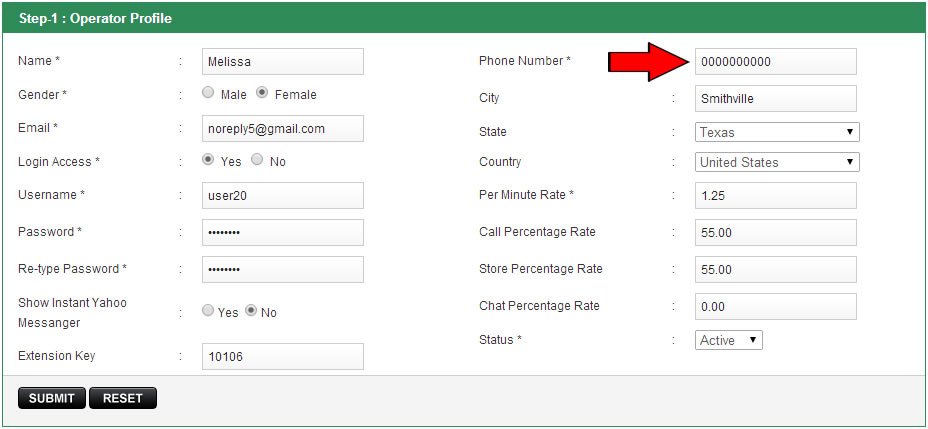Open the Status dropdown set to Active

pyautogui.click(x=728, y=340)
